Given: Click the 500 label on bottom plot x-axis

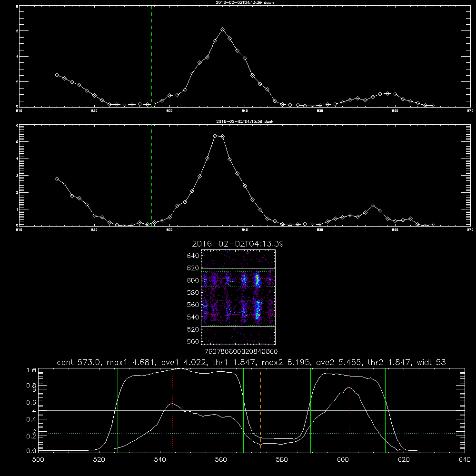Looking at the screenshot, I should point(38,460).
